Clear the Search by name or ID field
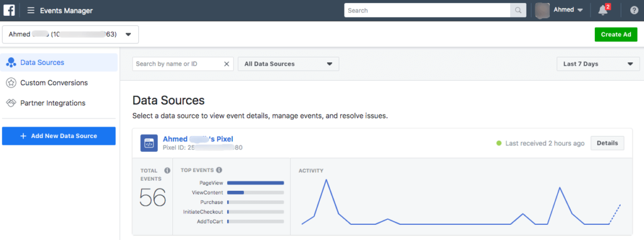Viewport: 644px width, 240px height. coord(226,64)
